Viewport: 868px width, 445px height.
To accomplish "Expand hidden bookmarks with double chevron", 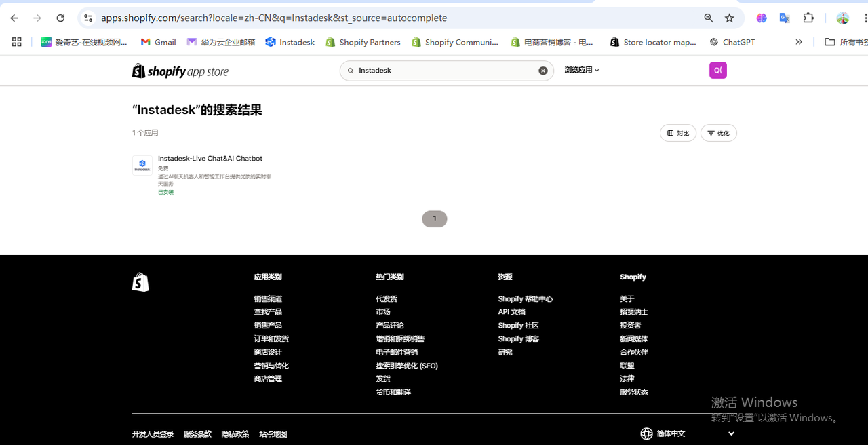I will pyautogui.click(x=799, y=42).
